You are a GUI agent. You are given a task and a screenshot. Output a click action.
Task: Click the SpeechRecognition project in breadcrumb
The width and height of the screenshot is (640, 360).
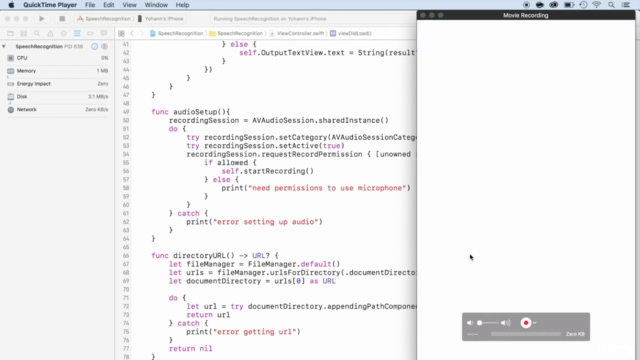coord(176,33)
